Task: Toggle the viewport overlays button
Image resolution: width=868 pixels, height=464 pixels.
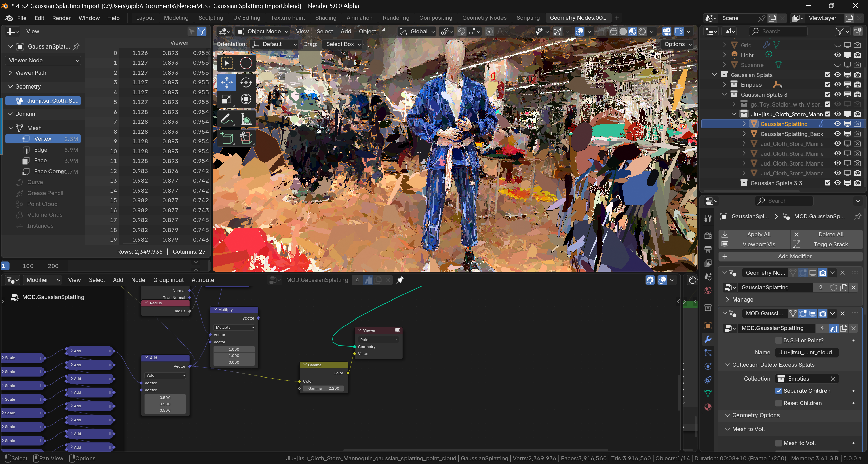Action: [579, 32]
